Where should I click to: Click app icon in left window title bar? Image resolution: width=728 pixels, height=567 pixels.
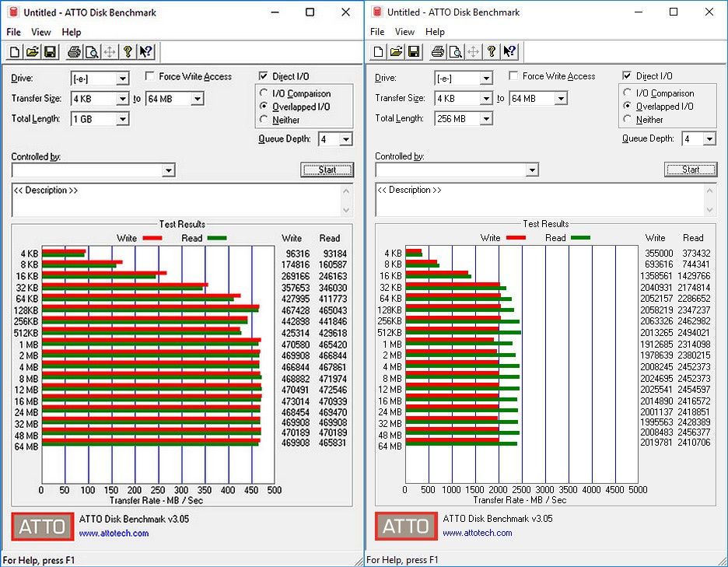13,12
